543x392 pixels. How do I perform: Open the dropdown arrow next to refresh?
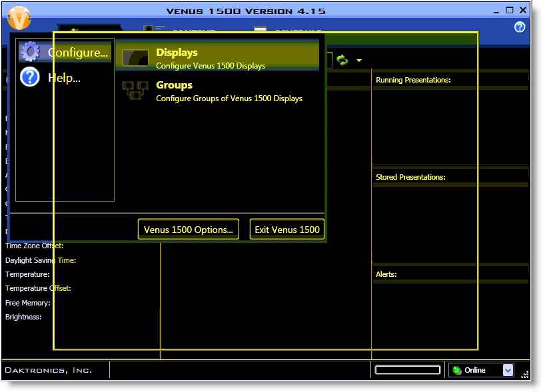(360, 61)
